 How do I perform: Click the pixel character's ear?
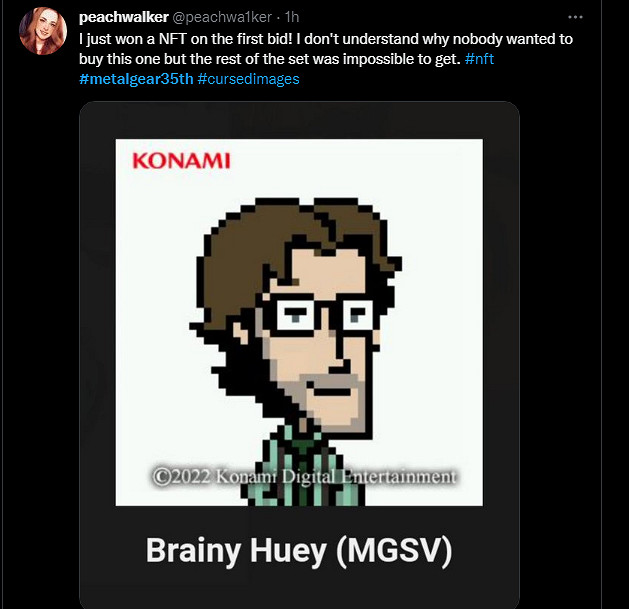(x=243, y=333)
